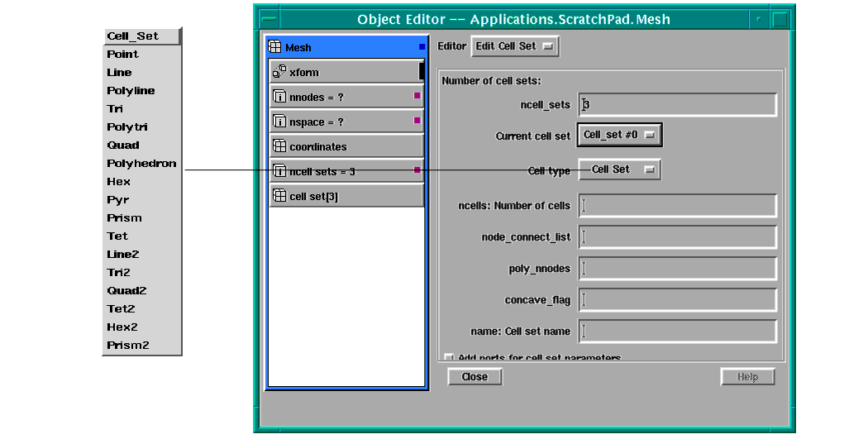The width and height of the screenshot is (868, 439).
Task: Open the Cell type dropdown
Action: 618,169
